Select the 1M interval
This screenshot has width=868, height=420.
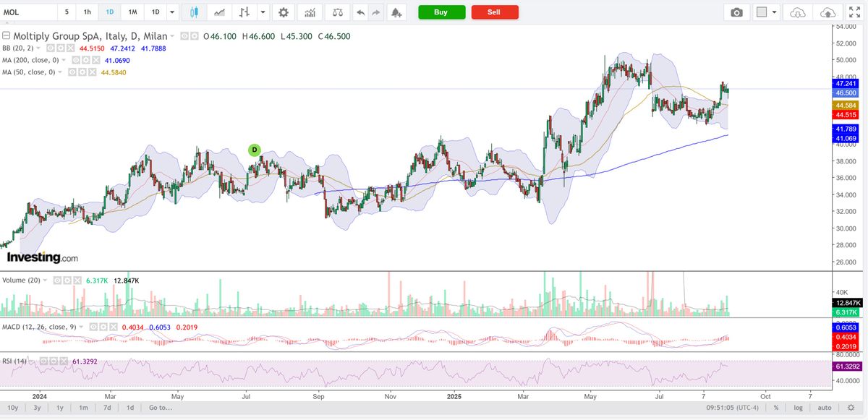click(x=132, y=12)
